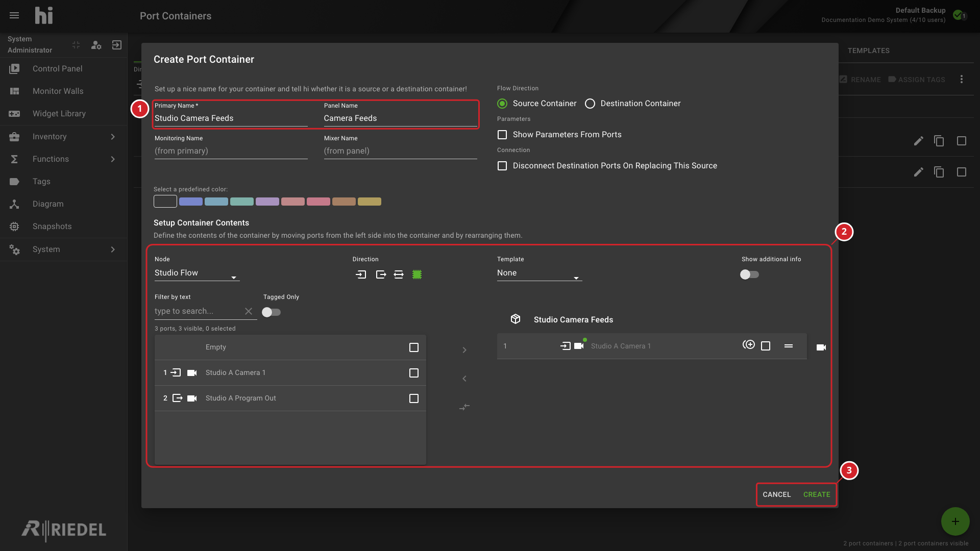Click the collapse arrows icon near Administrator

point(76,45)
